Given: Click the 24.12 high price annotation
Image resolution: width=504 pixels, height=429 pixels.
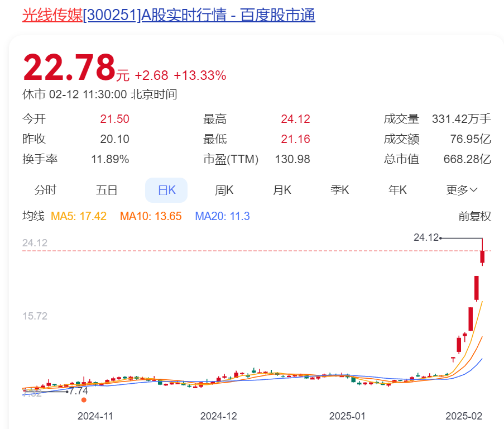Looking at the screenshot, I should (x=426, y=237).
